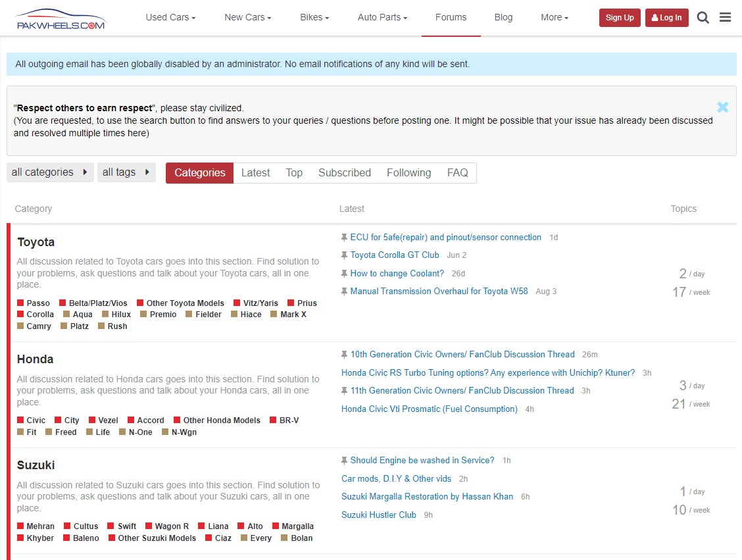Click the user icon in the Log In button
The height and width of the screenshot is (560, 742).
click(x=655, y=18)
